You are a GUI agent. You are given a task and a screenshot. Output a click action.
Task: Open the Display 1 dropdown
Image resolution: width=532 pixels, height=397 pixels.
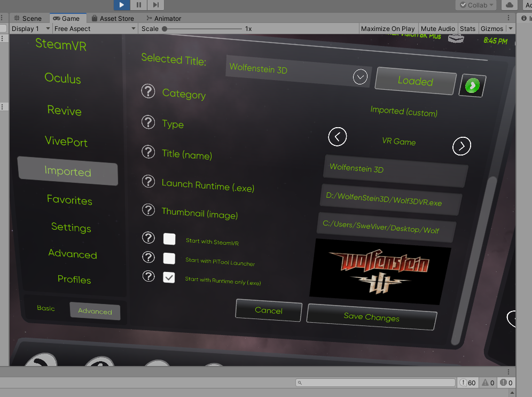point(30,29)
